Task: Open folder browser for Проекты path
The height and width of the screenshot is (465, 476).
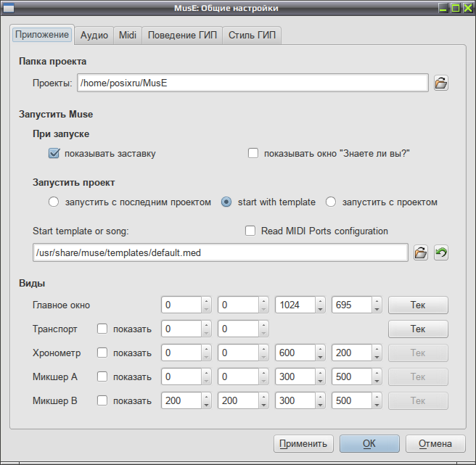Action: (440, 83)
